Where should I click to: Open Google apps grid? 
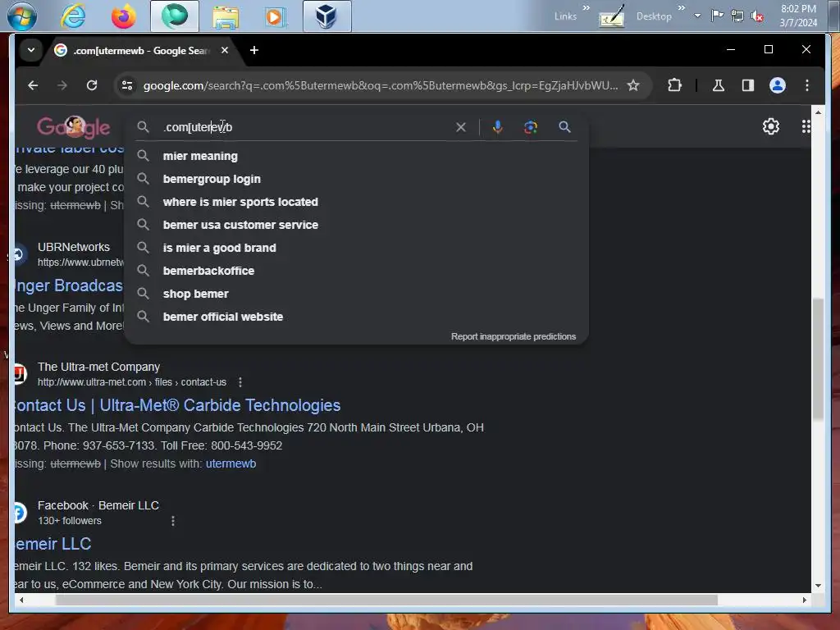pos(806,126)
